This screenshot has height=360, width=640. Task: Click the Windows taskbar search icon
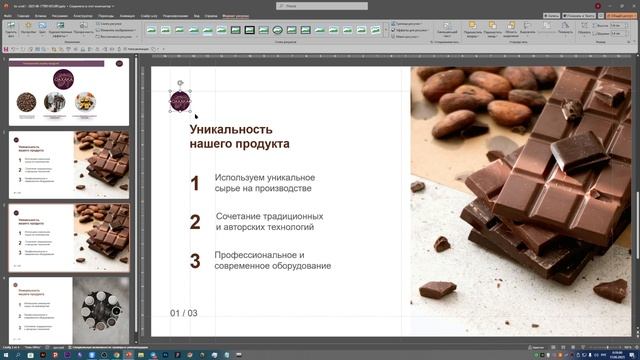tap(18, 355)
